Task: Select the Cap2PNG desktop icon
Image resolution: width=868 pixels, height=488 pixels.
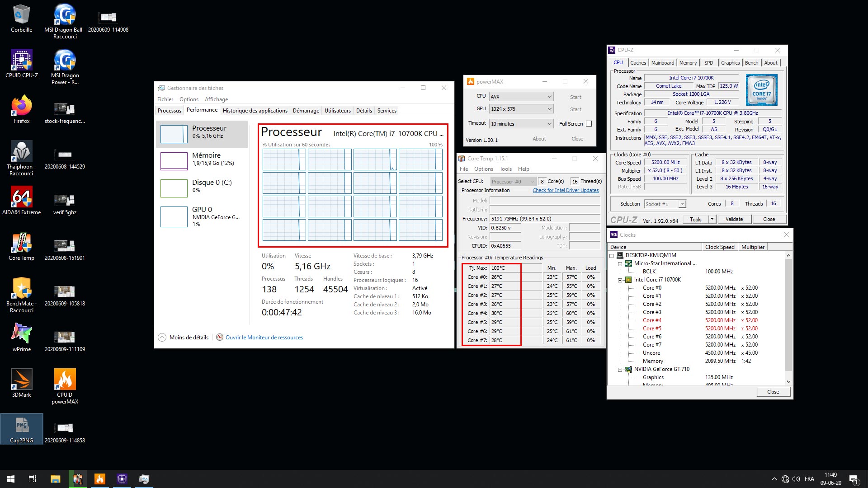Action: (21, 429)
